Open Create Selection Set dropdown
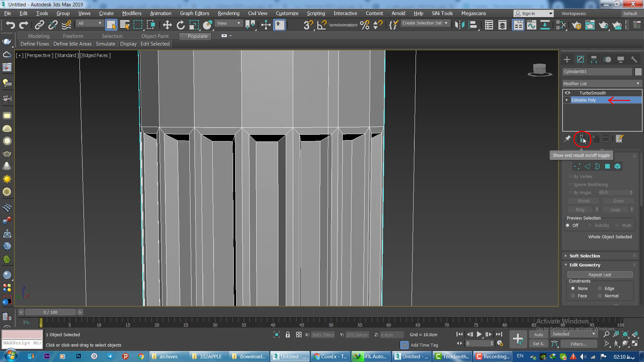 425,23
